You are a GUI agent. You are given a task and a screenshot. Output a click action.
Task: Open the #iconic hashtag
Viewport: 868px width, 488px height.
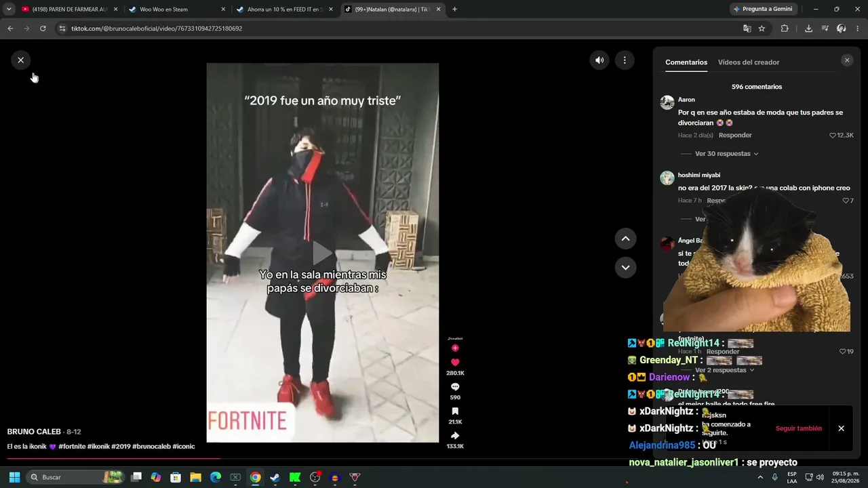click(184, 447)
